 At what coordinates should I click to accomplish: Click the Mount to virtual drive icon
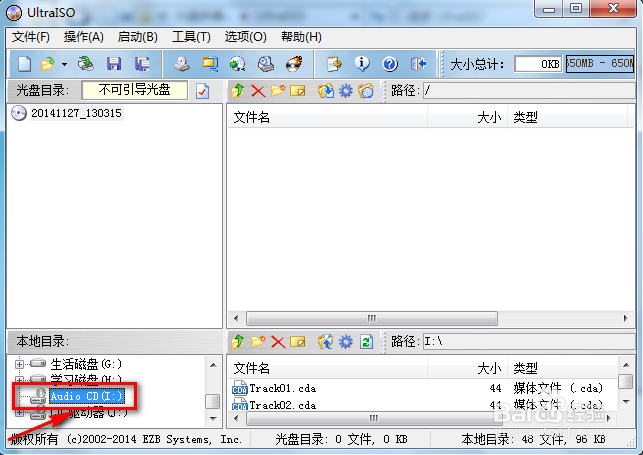266,64
